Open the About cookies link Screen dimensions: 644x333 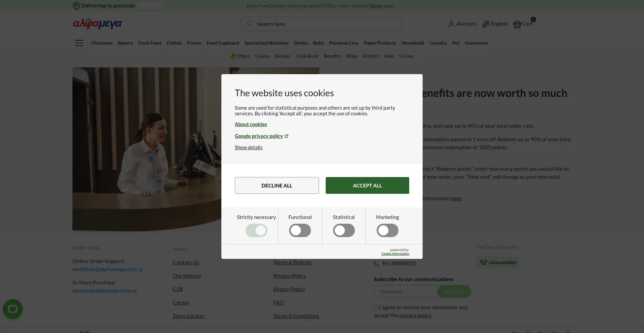point(251,124)
